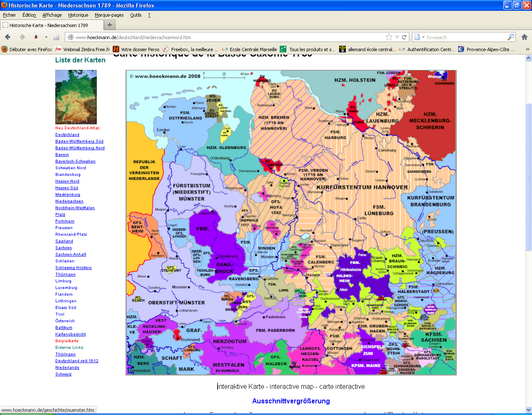
Task: Open the Pommern map link
Action: 65,221
